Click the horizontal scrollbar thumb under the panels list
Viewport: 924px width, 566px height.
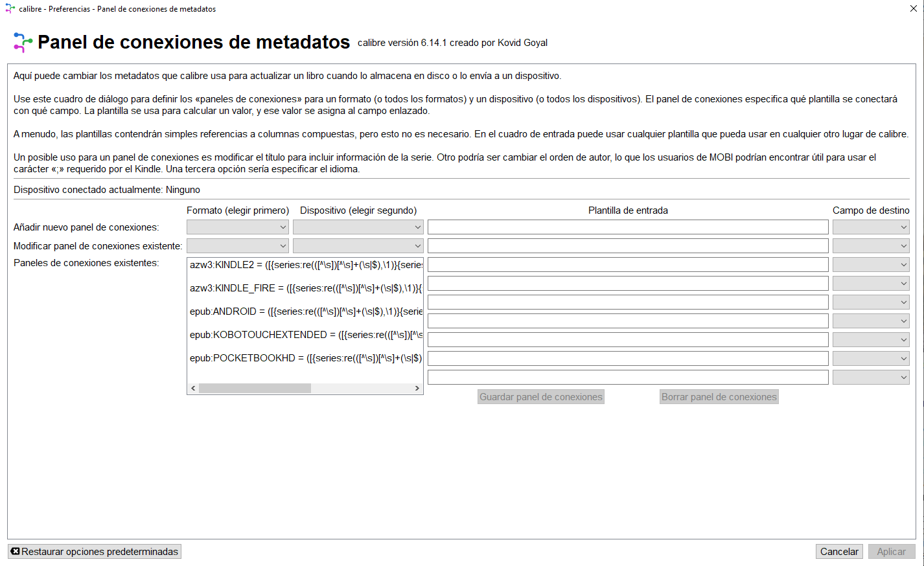[255, 389]
